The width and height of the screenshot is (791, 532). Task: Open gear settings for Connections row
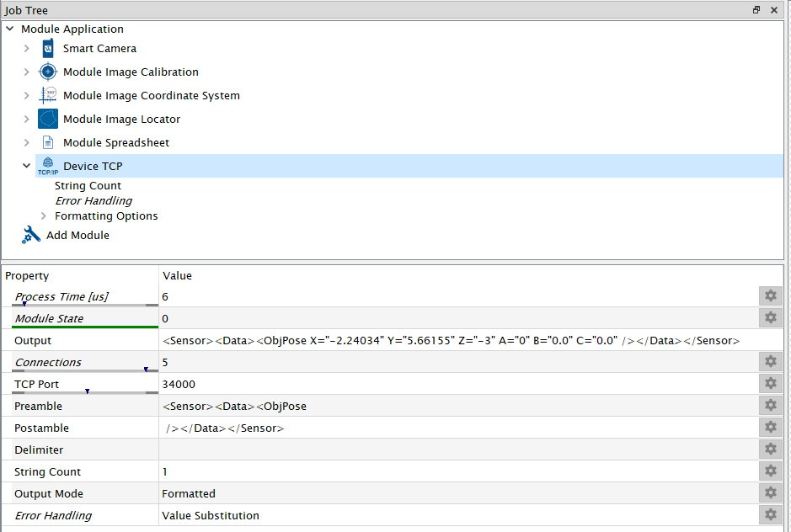(x=770, y=361)
